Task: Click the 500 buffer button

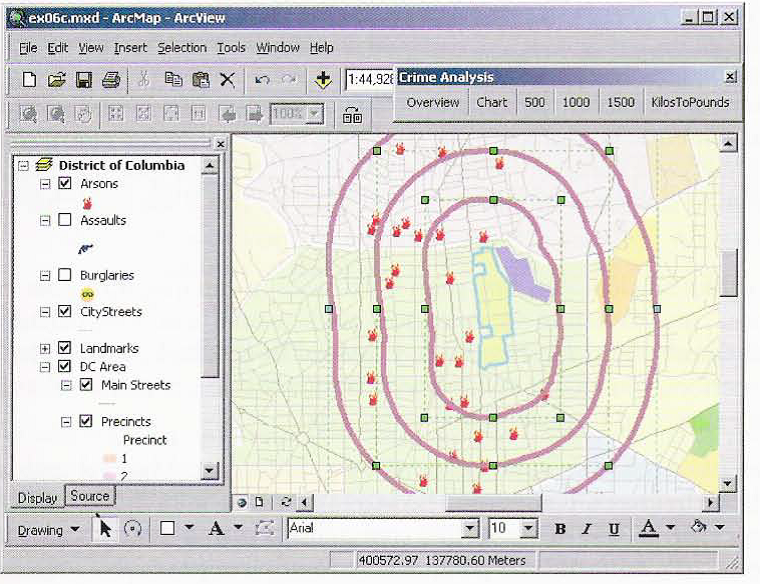Action: click(x=535, y=102)
